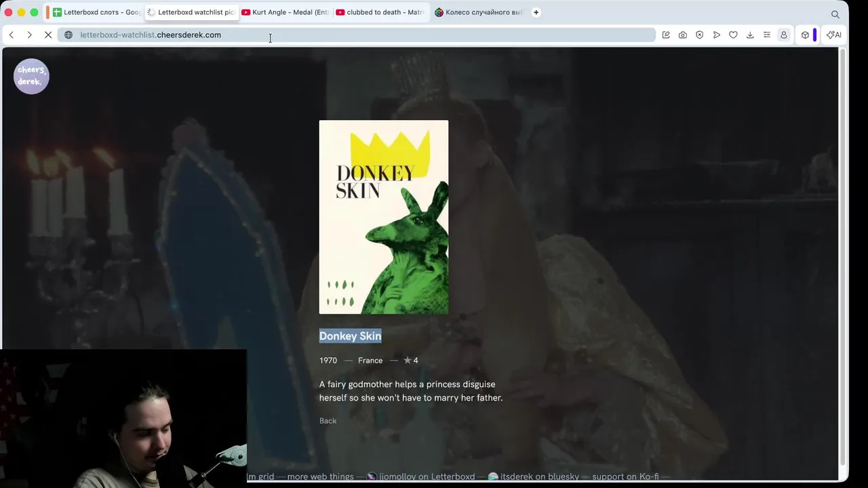Switch to Letterboxd слоты Google Sheets tab
The height and width of the screenshot is (488, 868).
tap(96, 12)
